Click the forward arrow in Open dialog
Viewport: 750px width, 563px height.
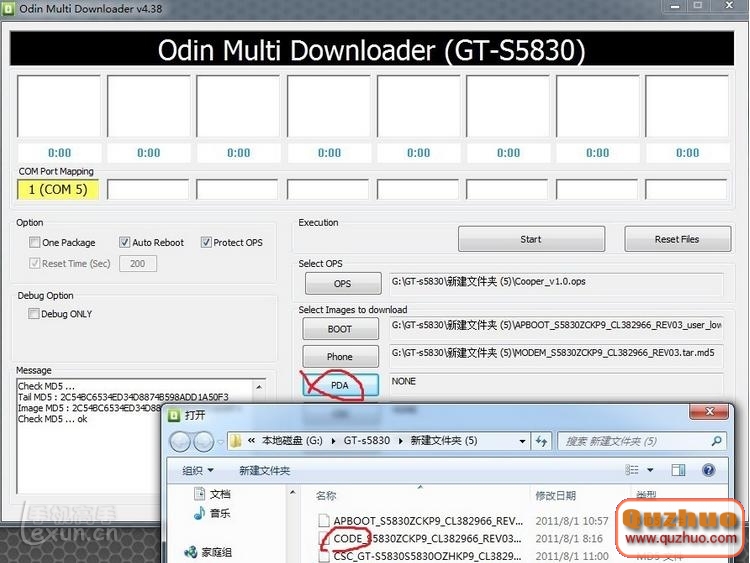pyautogui.click(x=204, y=441)
